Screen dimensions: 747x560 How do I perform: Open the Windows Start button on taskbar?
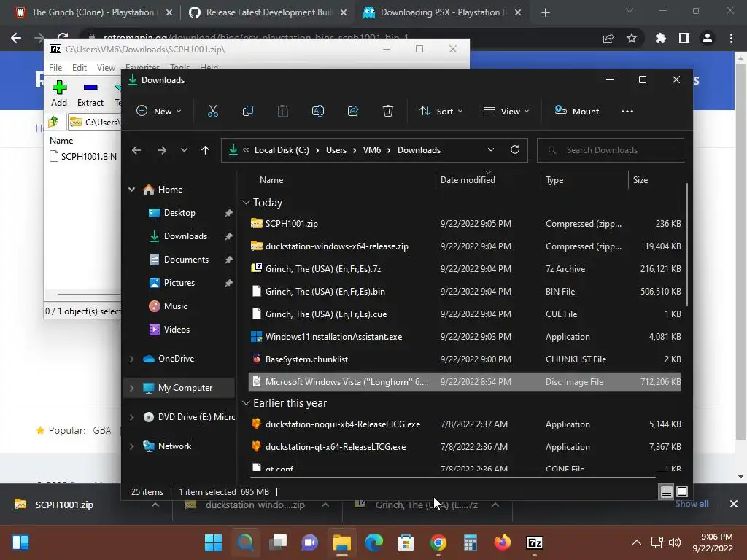[x=213, y=542]
